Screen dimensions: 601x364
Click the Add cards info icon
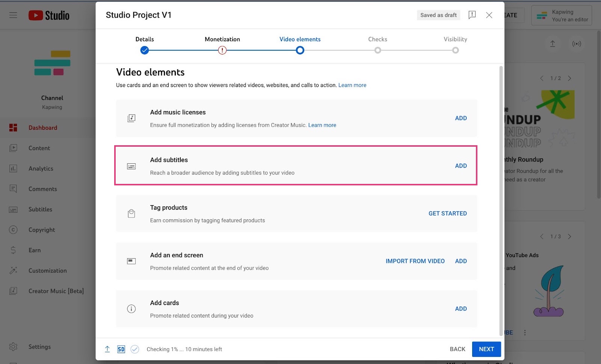(x=131, y=309)
